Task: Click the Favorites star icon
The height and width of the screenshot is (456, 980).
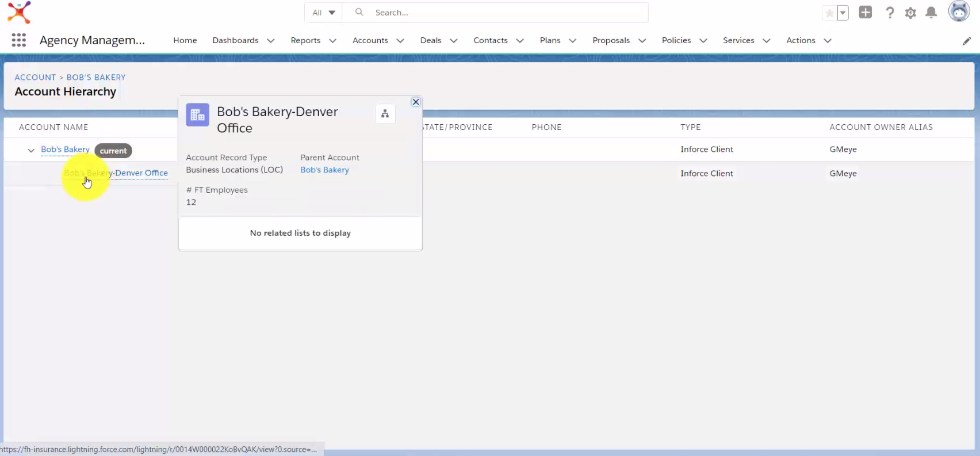Action: 829,13
